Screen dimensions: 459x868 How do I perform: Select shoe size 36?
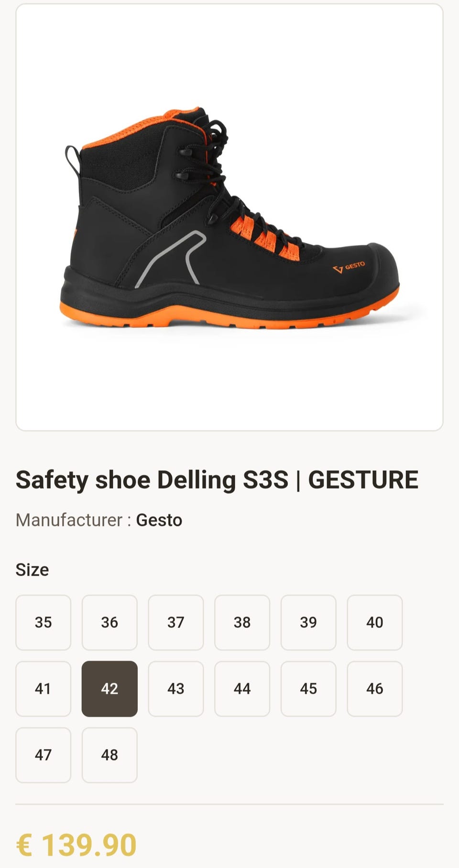click(x=109, y=622)
